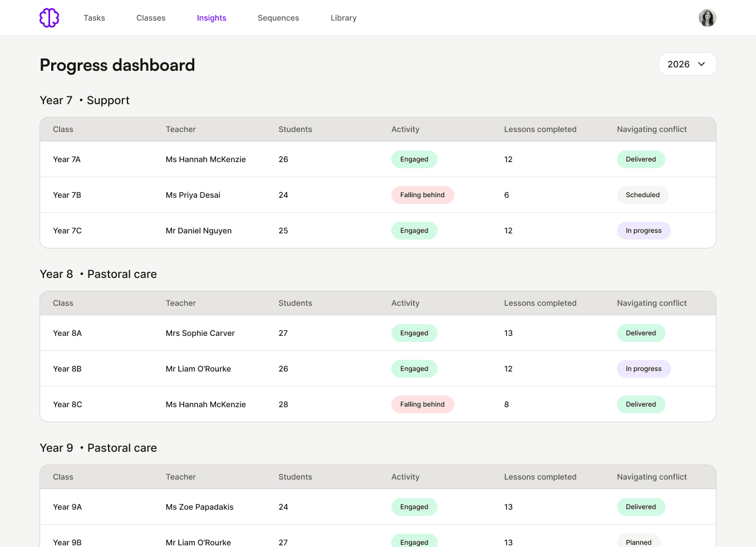Open the Tasks tab
The height and width of the screenshot is (547, 756).
[x=94, y=18]
